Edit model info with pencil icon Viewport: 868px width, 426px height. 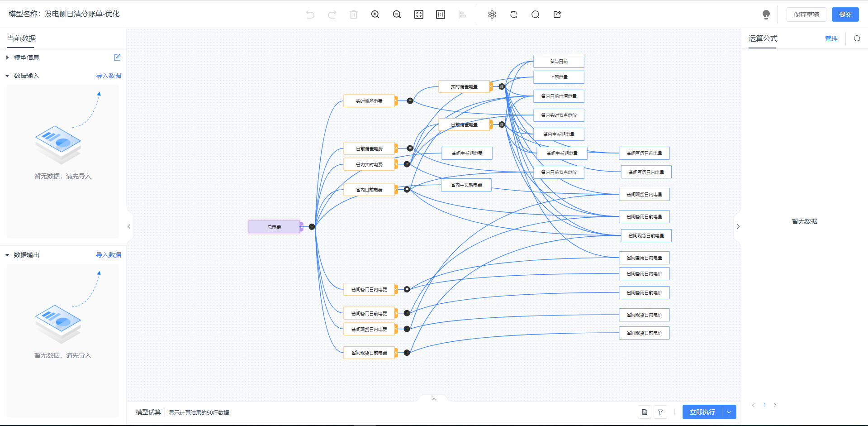[117, 57]
